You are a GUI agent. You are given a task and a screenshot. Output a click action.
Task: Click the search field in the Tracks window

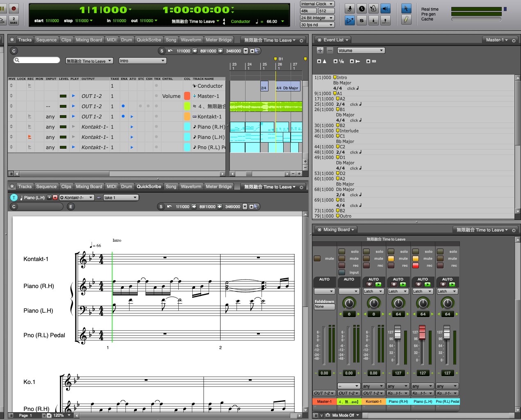coord(37,60)
